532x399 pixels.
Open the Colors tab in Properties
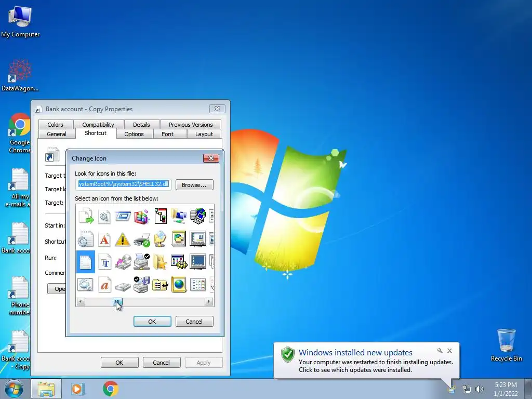tap(55, 125)
